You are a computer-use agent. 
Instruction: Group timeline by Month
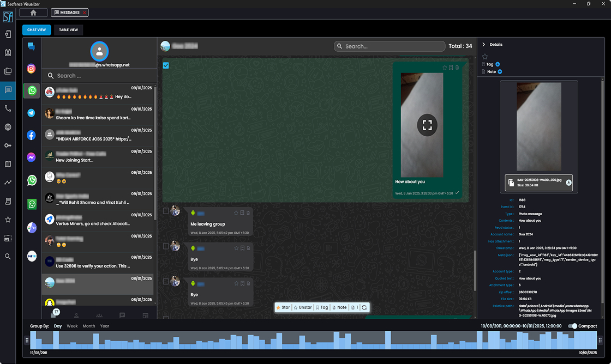89,326
